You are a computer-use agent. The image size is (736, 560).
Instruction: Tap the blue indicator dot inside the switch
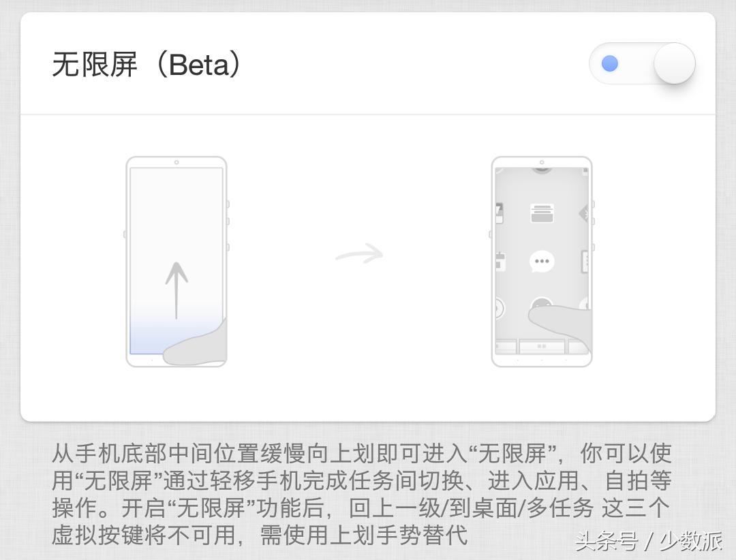(x=611, y=63)
